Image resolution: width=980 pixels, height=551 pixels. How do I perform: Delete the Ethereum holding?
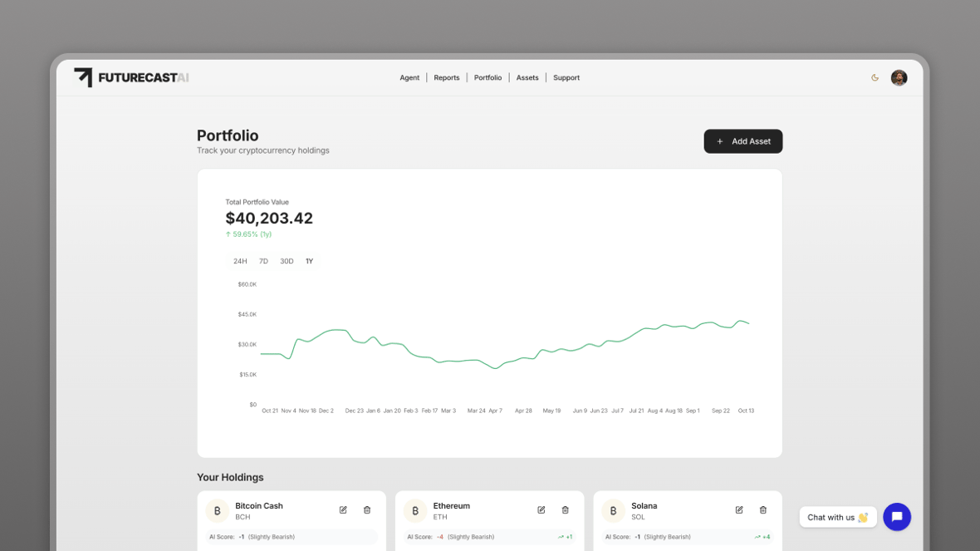pyautogui.click(x=566, y=510)
